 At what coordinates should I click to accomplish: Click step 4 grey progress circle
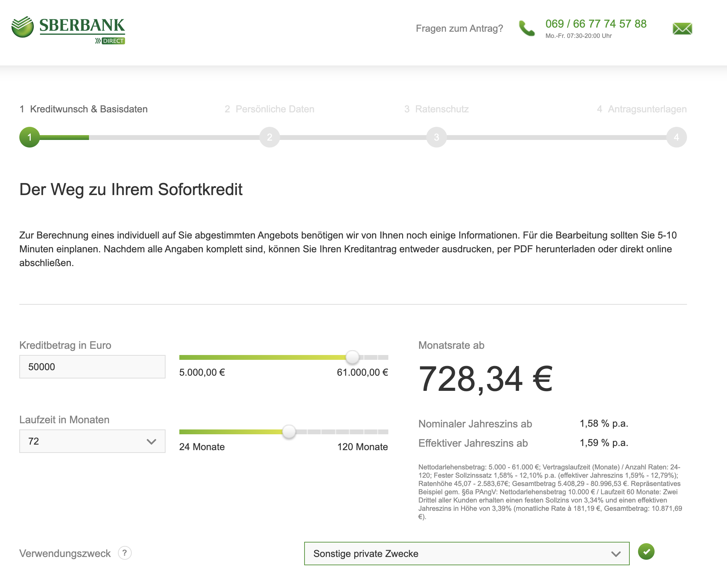[x=677, y=137]
